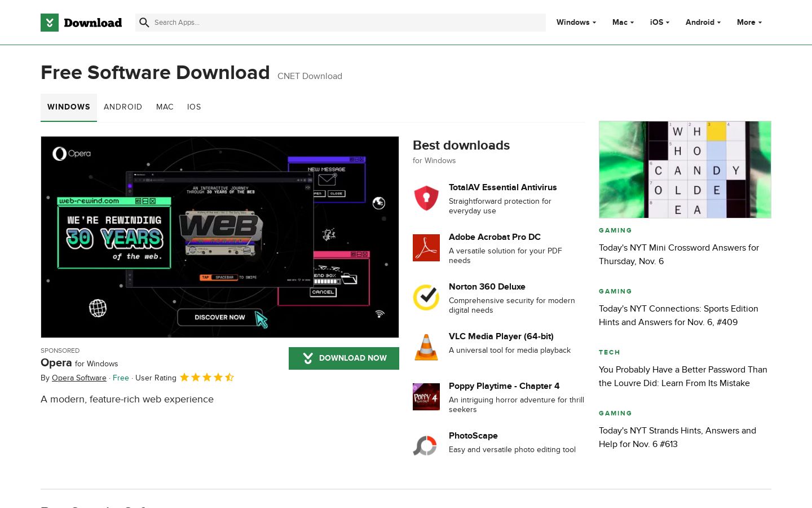The height and width of the screenshot is (508, 812).
Task: Click the GAMING label above Mini Crossword article
Action: pos(615,230)
